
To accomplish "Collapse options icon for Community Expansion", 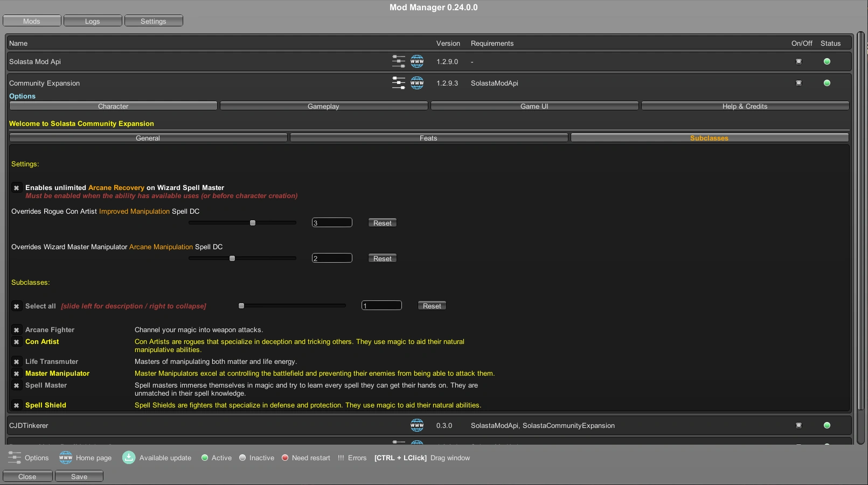I will [x=399, y=83].
